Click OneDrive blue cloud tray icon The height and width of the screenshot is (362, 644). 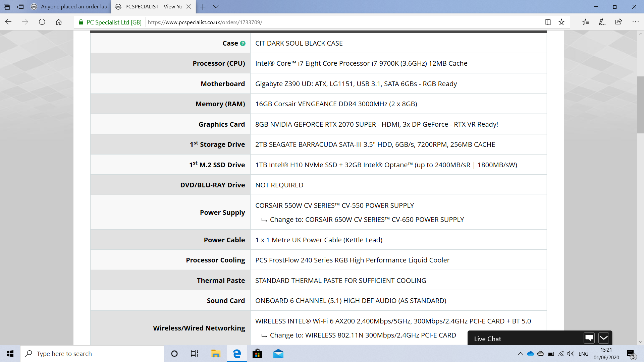click(x=531, y=354)
